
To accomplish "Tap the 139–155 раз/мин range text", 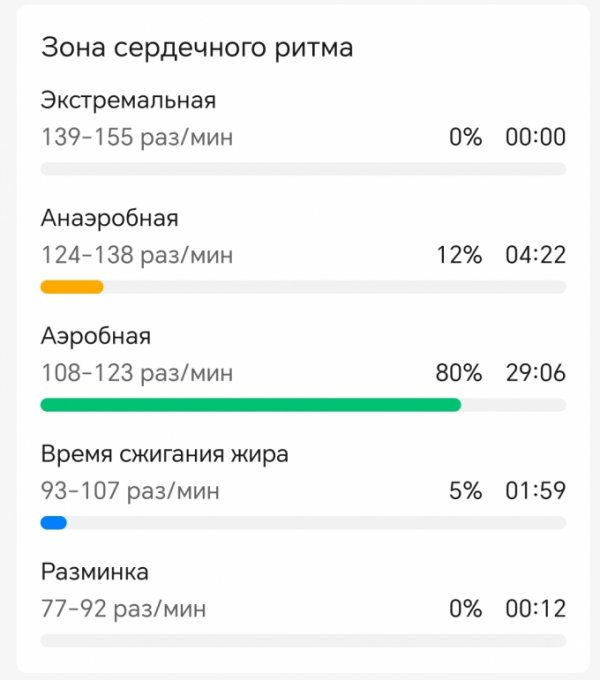I will coord(137,137).
